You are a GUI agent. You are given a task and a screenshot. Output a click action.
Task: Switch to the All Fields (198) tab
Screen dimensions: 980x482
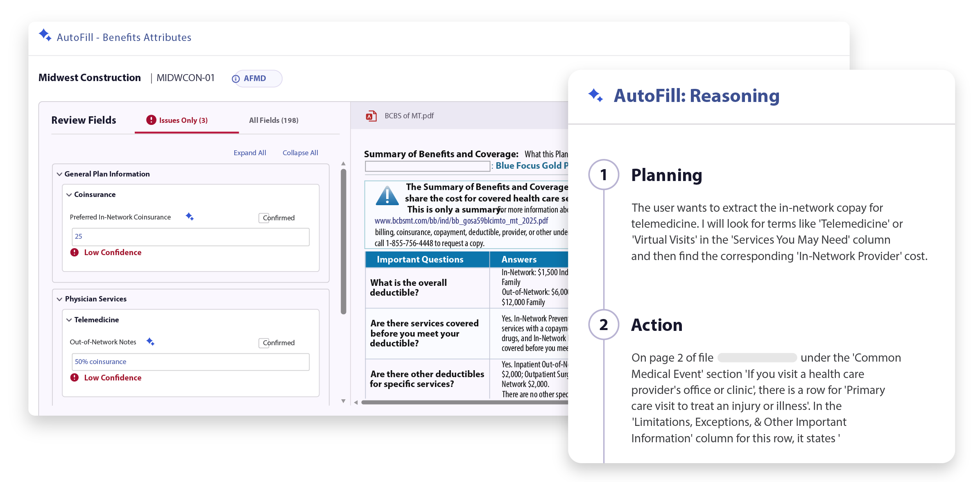[274, 120]
